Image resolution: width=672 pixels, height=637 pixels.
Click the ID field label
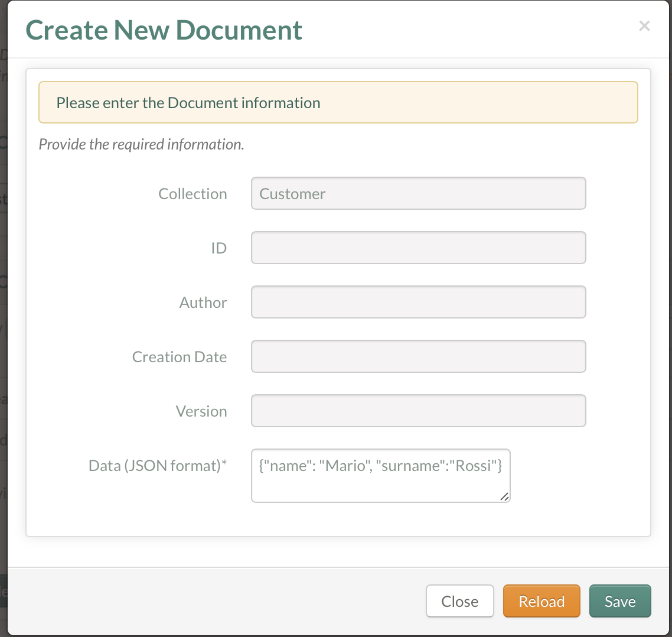click(x=218, y=248)
